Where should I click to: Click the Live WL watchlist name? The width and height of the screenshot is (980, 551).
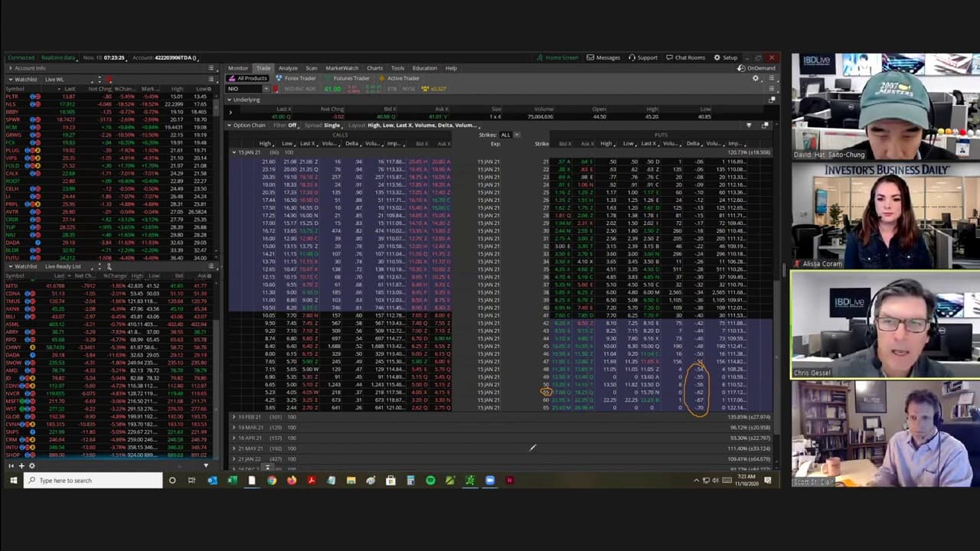[x=54, y=79]
